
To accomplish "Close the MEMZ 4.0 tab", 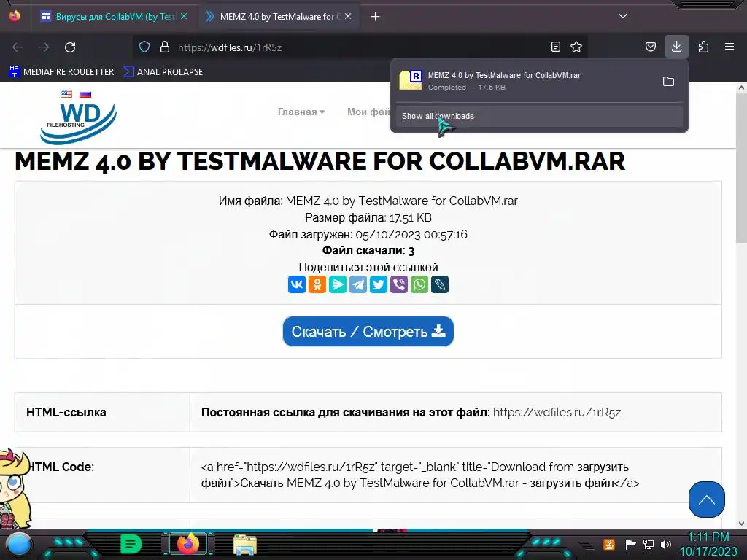I will pyautogui.click(x=348, y=17).
